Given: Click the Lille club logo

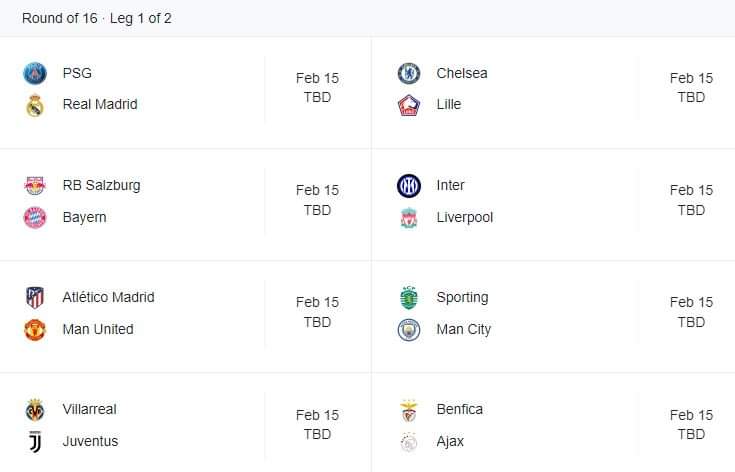Looking at the screenshot, I should 409,105.
